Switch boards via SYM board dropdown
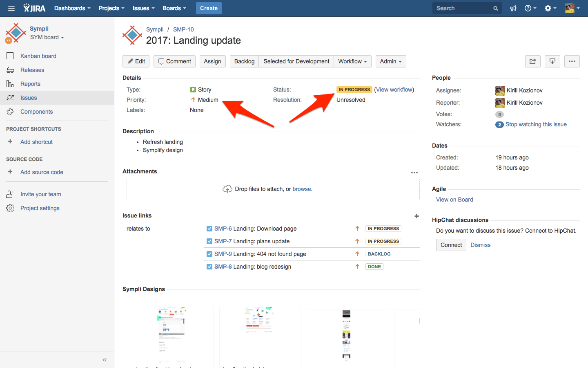The width and height of the screenshot is (588, 368). coord(47,37)
